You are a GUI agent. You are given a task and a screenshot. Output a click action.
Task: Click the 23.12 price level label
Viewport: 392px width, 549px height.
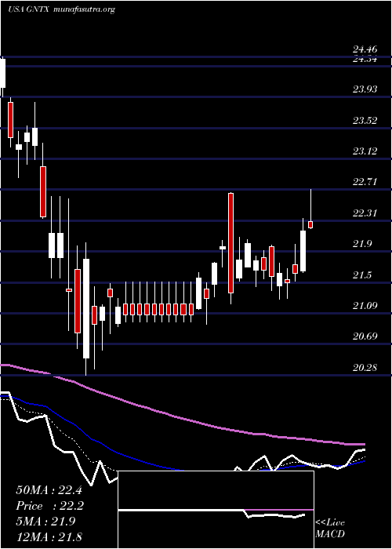[365, 151]
